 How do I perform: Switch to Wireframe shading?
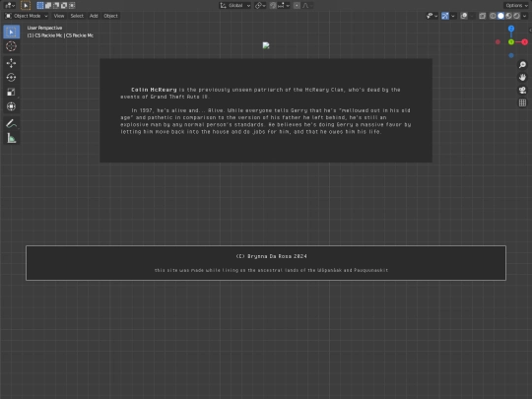493,16
